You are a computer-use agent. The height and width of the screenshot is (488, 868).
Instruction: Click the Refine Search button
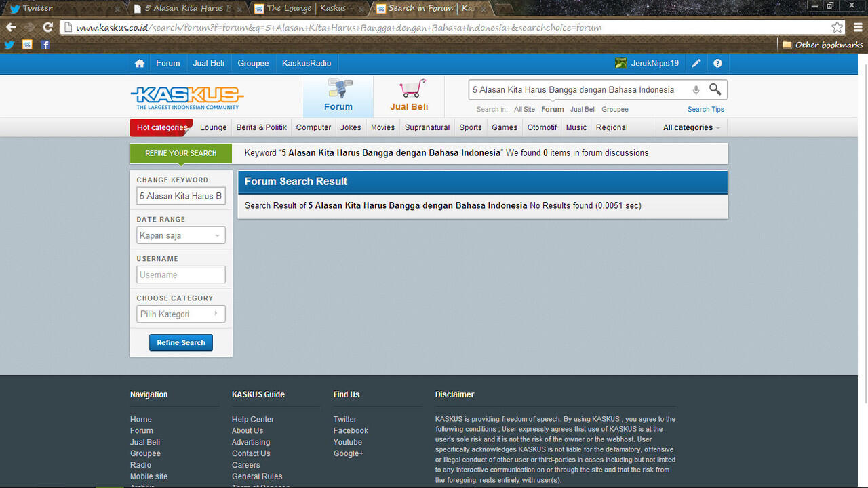(x=181, y=342)
